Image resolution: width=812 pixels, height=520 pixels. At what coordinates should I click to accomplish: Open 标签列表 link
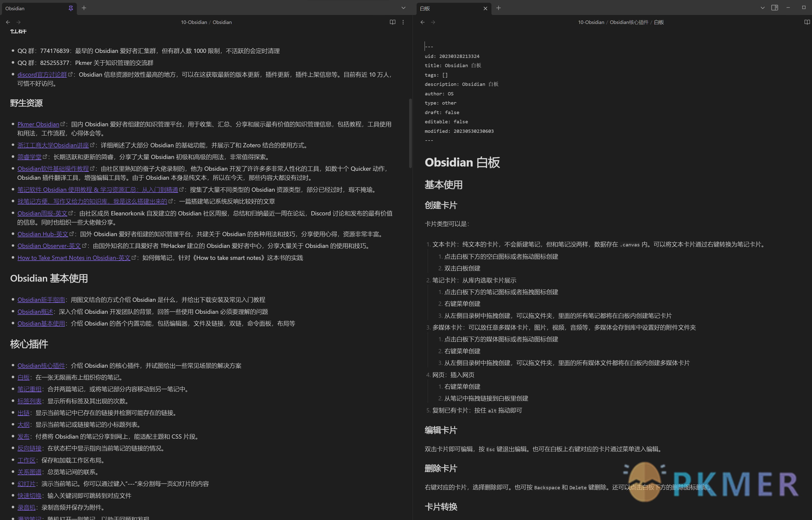click(x=29, y=401)
